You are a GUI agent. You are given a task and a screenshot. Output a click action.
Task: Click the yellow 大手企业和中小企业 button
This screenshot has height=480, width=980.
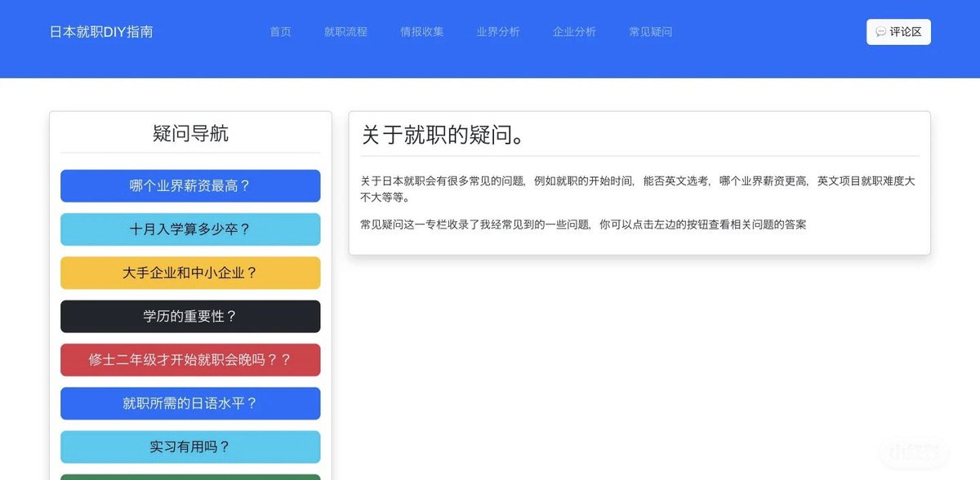coord(189,273)
